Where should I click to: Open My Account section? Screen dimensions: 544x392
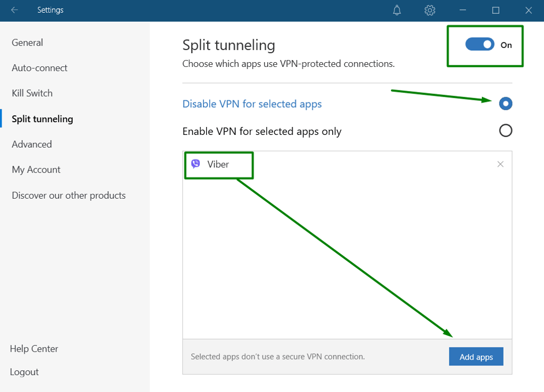click(x=36, y=169)
